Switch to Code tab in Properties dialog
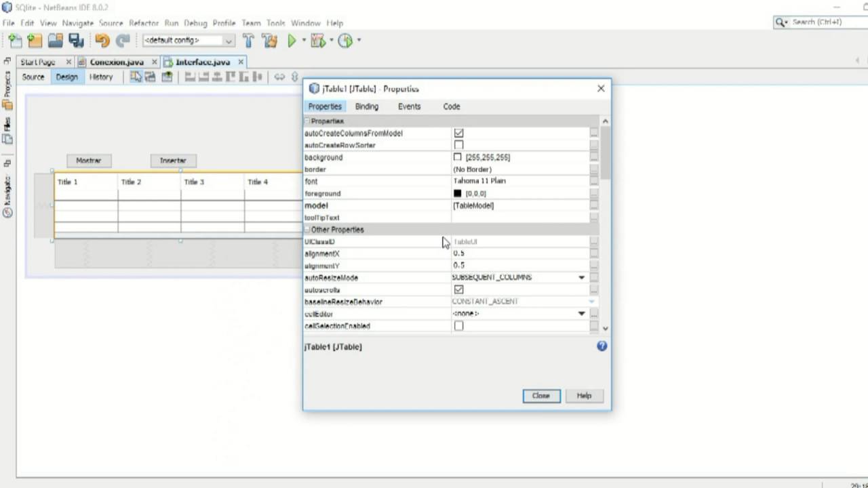Viewport: 868px width, 488px height. pyautogui.click(x=452, y=106)
